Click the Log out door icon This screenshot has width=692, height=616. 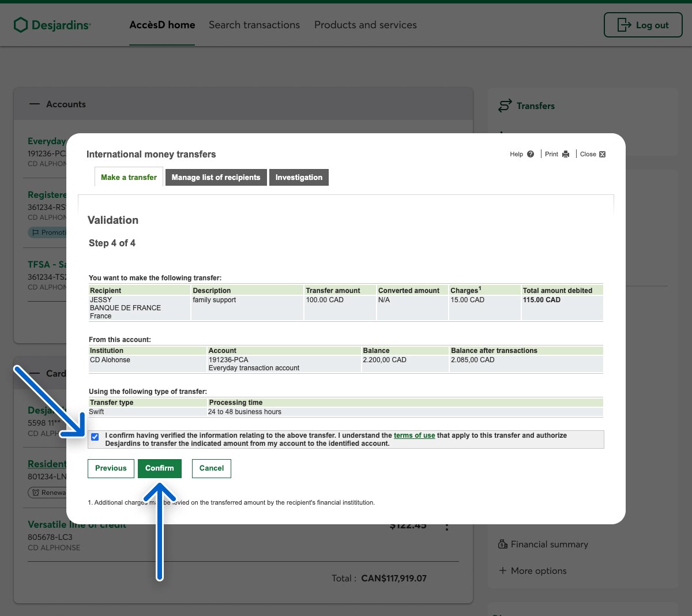click(x=624, y=25)
